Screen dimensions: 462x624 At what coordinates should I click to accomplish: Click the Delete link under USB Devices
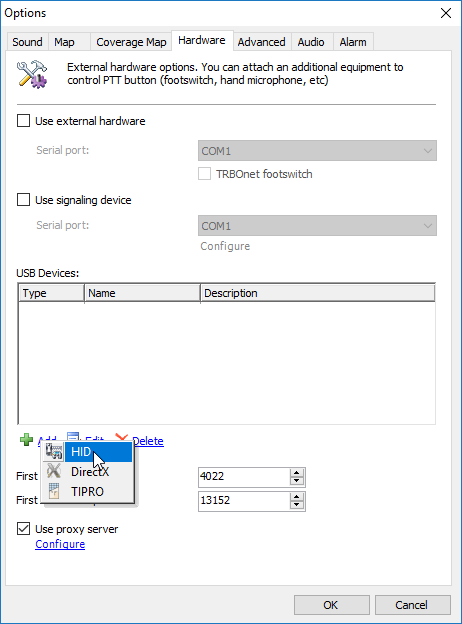(x=148, y=441)
